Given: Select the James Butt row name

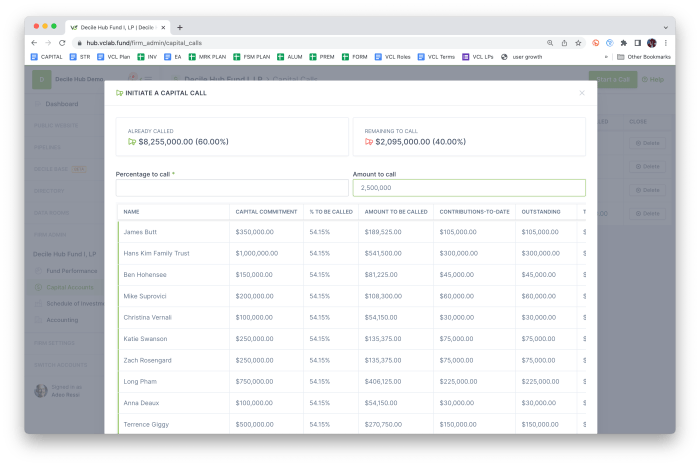Looking at the screenshot, I should pyautogui.click(x=140, y=232).
